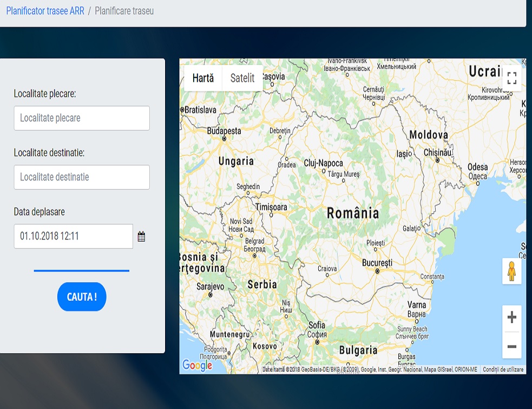
Task: Zoom in on the map
Action: coord(511,317)
